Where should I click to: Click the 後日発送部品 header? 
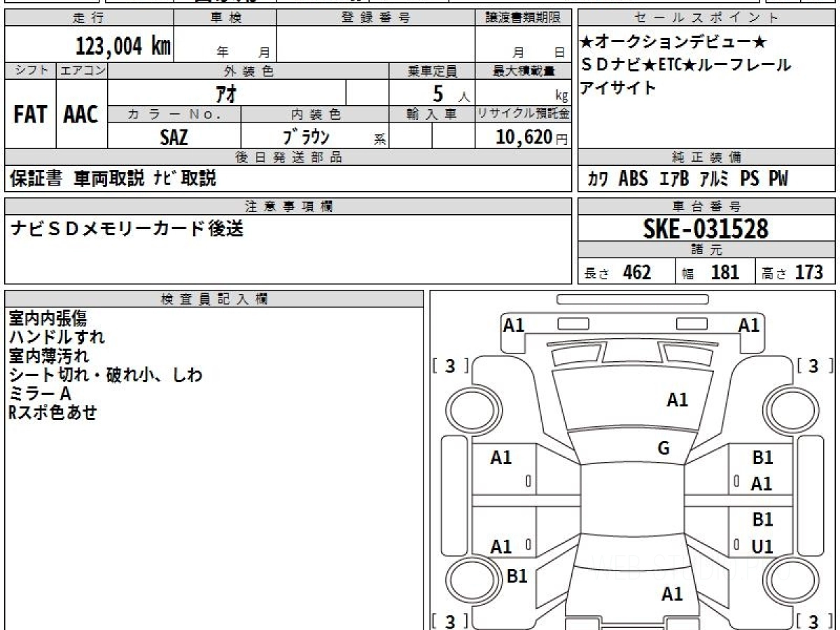coord(288,157)
